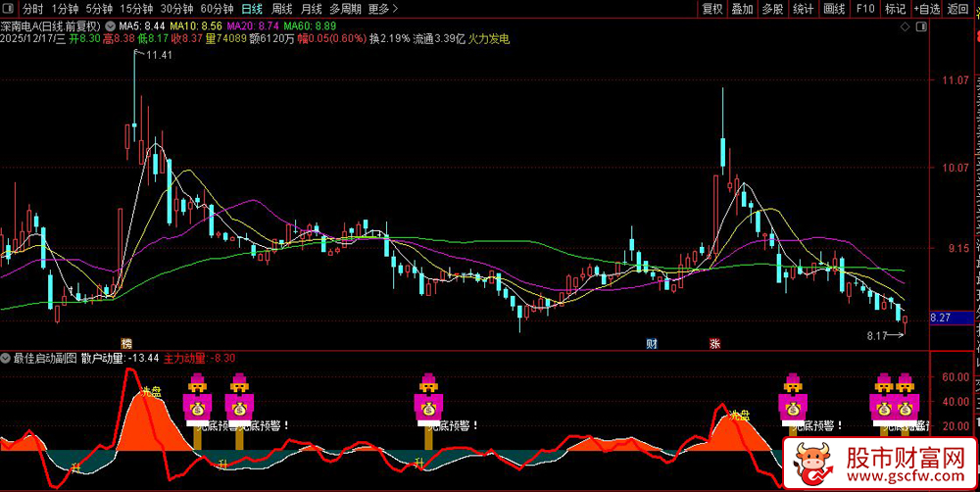Image resolution: width=980 pixels, height=492 pixels.
Task: Expand the 更多 > periods menu
Action: [382, 9]
